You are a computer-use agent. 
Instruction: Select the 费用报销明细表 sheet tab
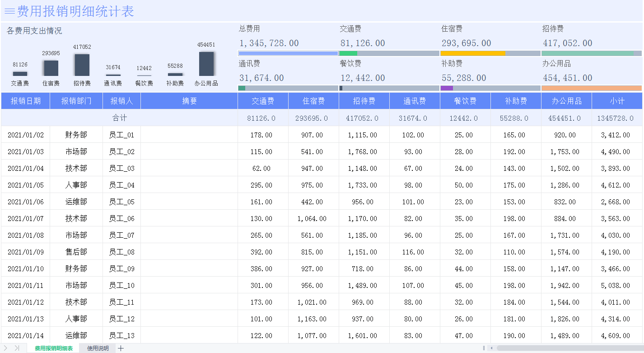(x=54, y=348)
